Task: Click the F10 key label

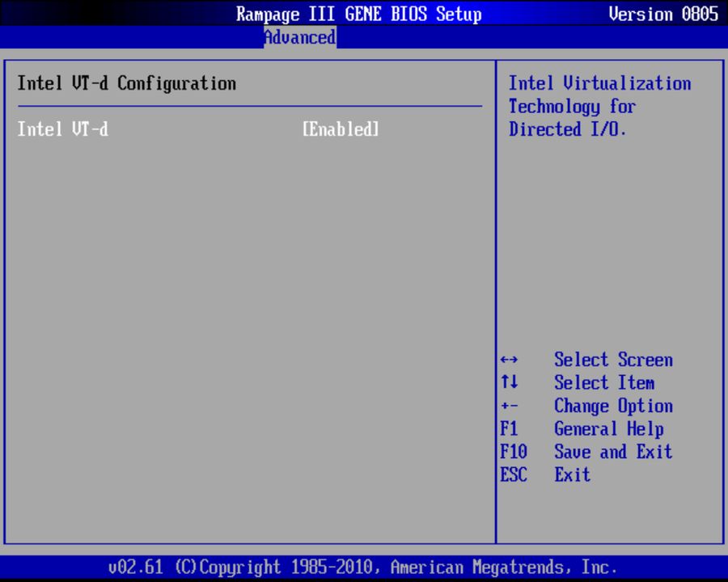Action: pos(514,452)
